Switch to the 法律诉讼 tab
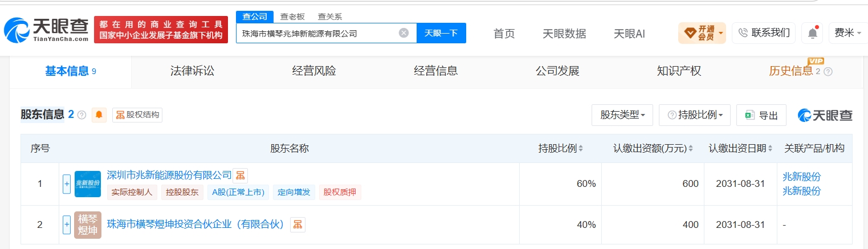This screenshot has width=868, height=249. (x=192, y=71)
